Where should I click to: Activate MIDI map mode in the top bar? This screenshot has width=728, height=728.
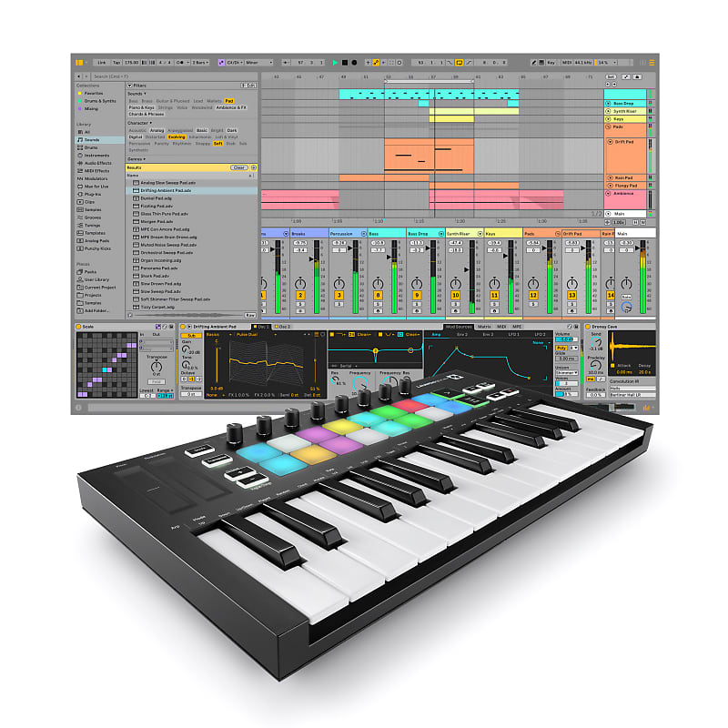coord(567,63)
